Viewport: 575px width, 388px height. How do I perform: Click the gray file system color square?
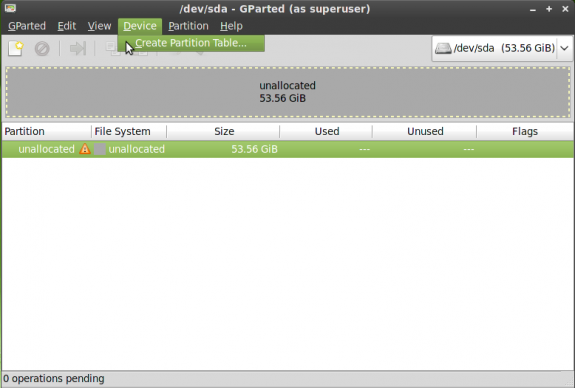tap(100, 149)
